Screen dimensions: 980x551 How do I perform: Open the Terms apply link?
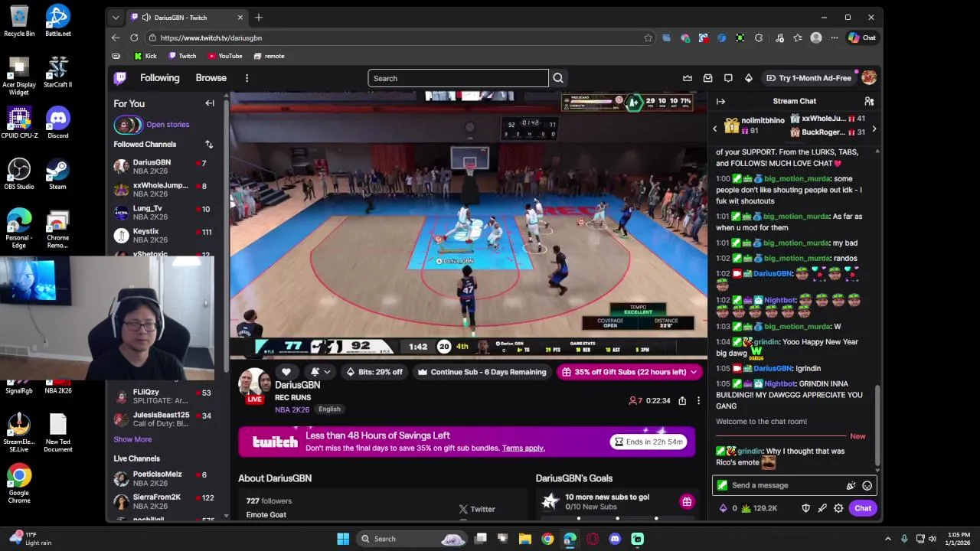pos(524,448)
